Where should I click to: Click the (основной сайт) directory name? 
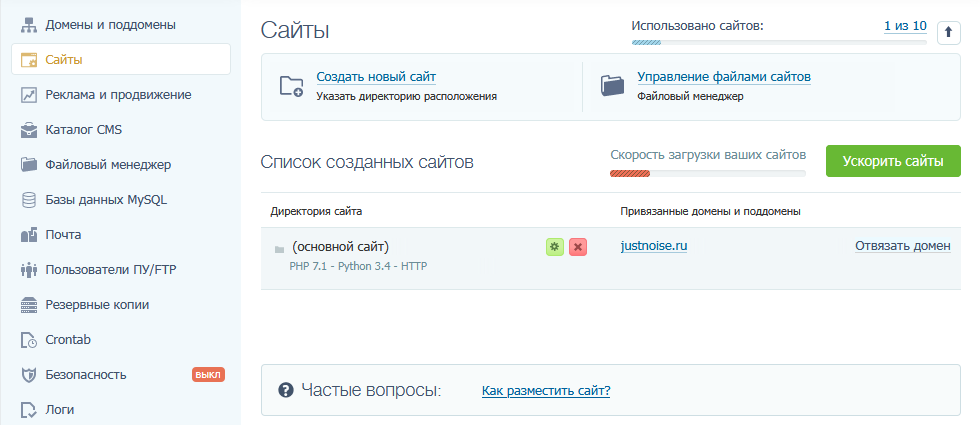340,246
